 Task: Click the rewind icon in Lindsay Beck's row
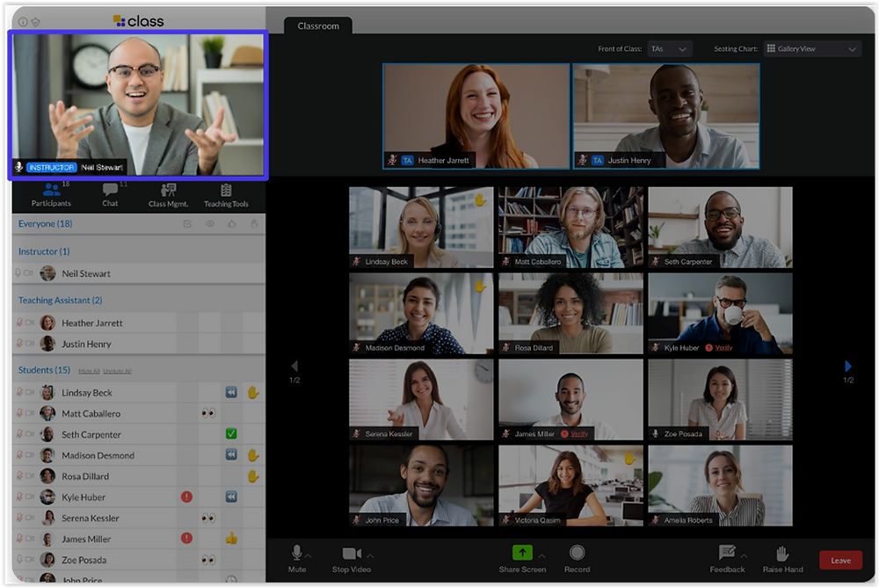click(231, 392)
